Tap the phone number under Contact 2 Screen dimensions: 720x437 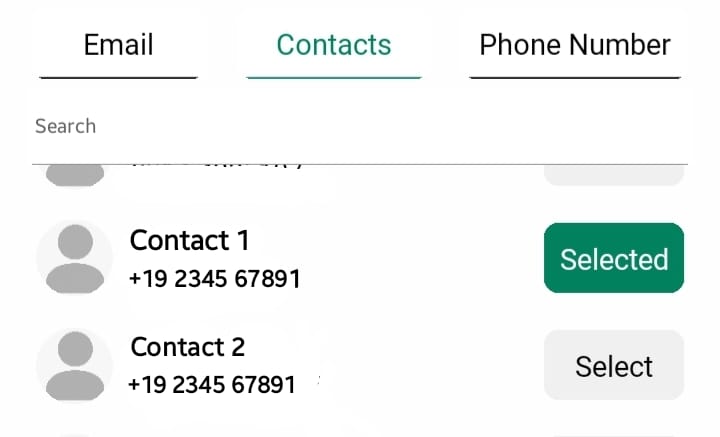pyautogui.click(x=212, y=385)
